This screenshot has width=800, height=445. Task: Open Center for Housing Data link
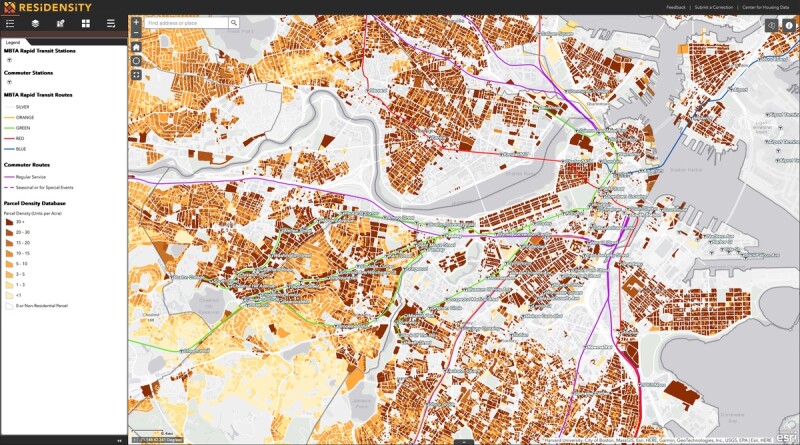[x=765, y=7]
